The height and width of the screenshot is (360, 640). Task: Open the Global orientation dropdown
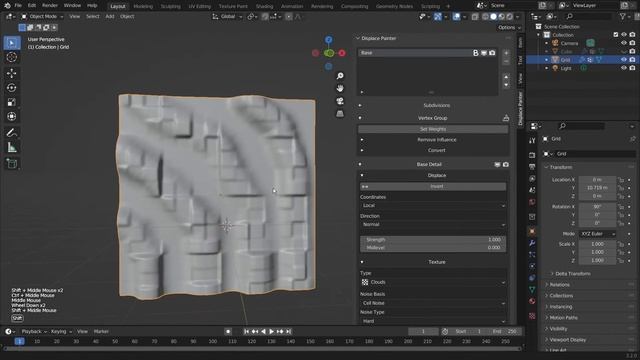click(x=227, y=17)
